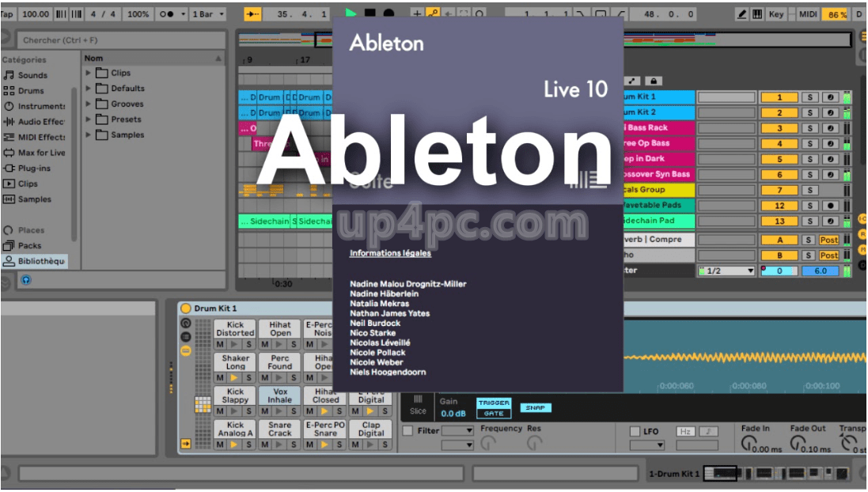
Task: Toggle the Drum Kit 1 device activator
Action: (186, 308)
